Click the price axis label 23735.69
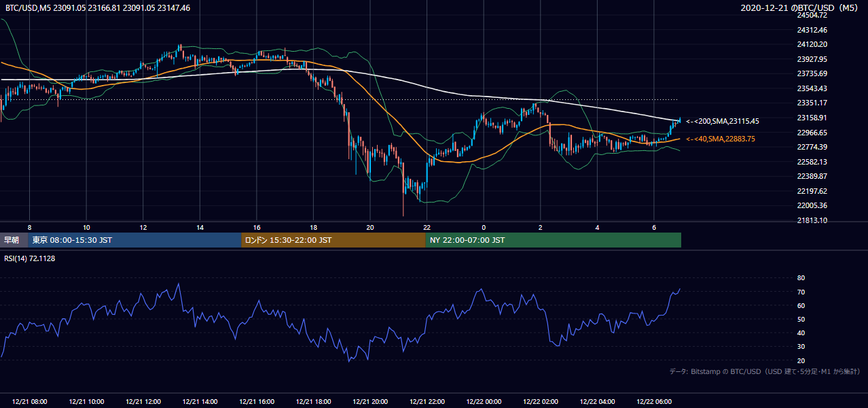The height and width of the screenshot is (408, 868). click(812, 73)
